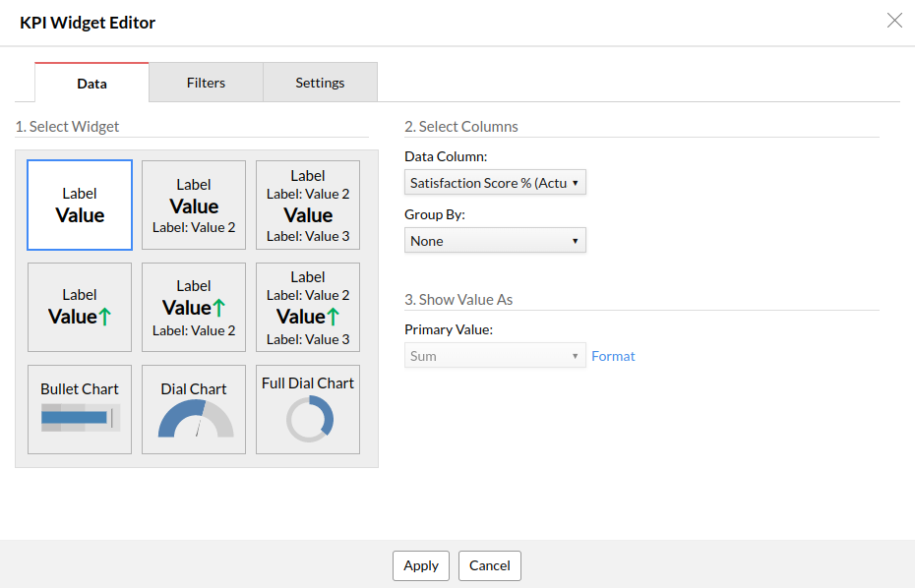Choose the Label Value with Value 2 widget
Viewport: 915px width, 588px height.
point(194,205)
